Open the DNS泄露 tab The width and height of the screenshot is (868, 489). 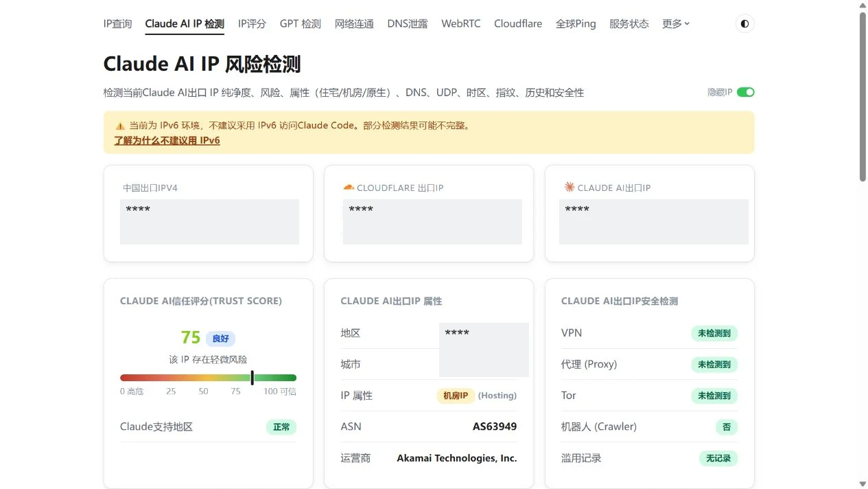(408, 24)
